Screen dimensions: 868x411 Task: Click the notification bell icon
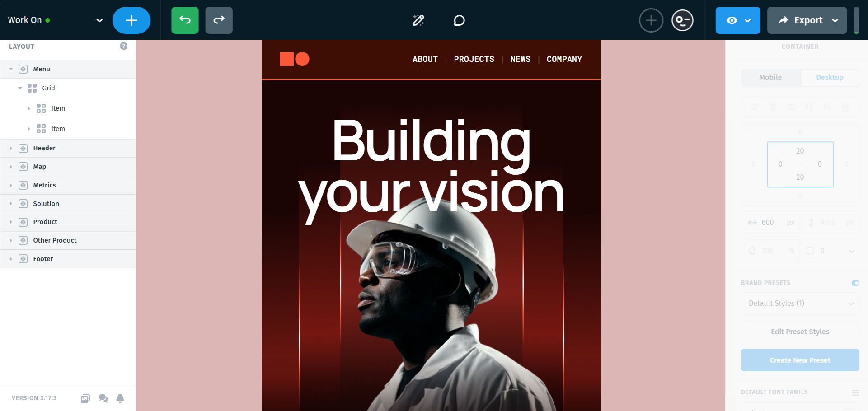coord(120,398)
